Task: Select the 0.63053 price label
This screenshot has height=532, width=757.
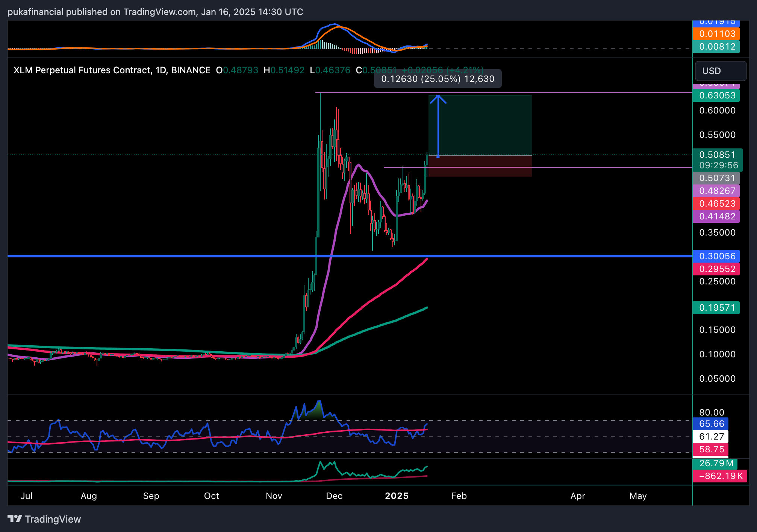Action: click(x=716, y=95)
